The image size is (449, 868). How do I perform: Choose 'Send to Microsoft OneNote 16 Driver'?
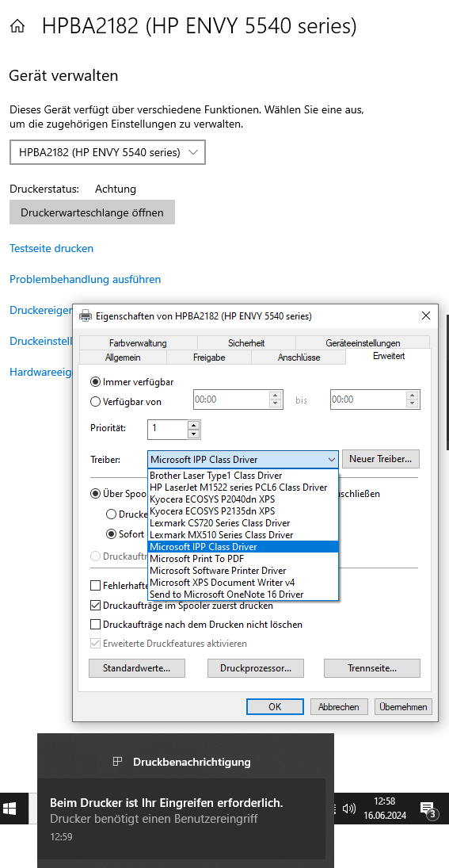[x=243, y=594]
